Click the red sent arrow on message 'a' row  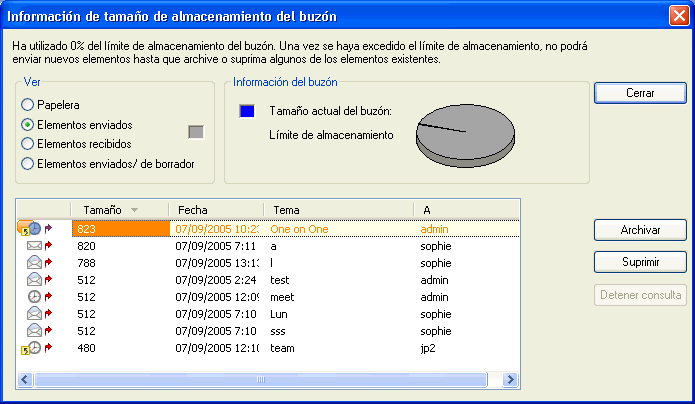pos(48,245)
